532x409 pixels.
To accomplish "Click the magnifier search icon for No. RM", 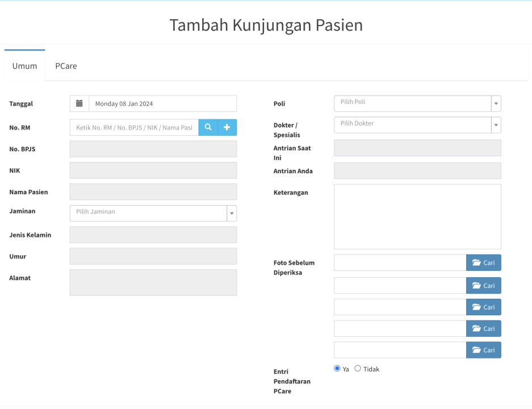I will coord(208,127).
